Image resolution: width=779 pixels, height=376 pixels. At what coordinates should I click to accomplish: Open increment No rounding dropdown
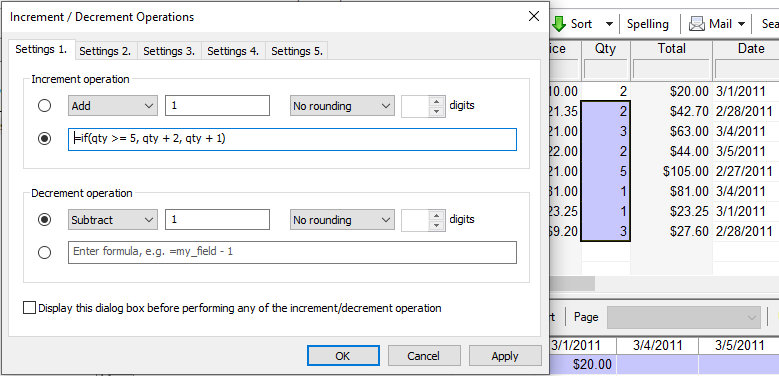(342, 106)
